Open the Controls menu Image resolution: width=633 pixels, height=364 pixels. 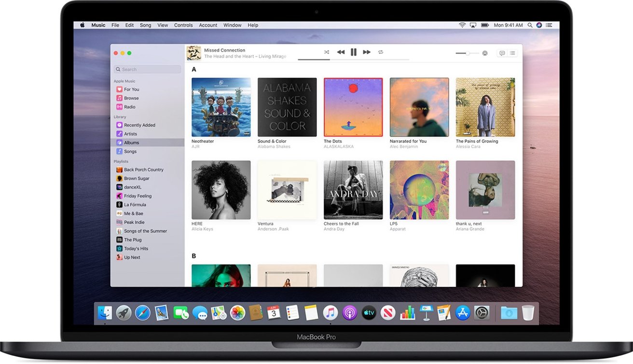click(x=183, y=25)
